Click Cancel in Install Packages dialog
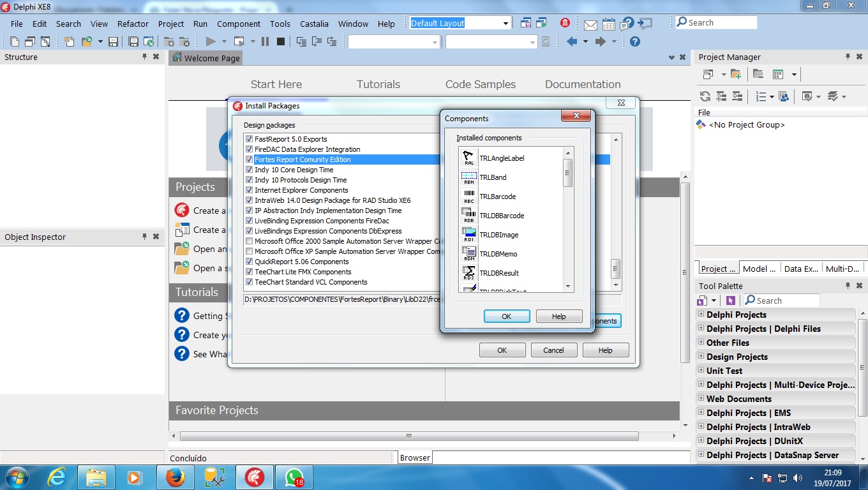The image size is (868, 490). [553, 350]
